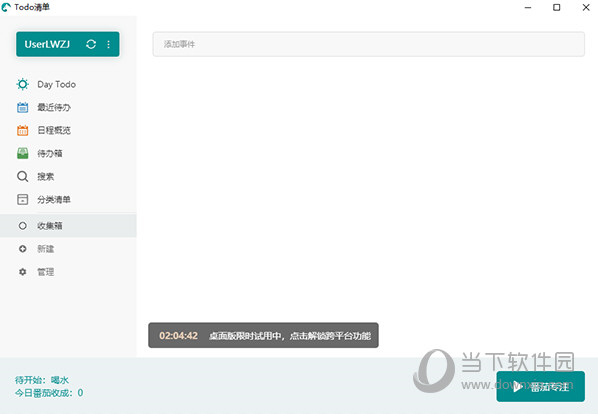Click the play icon in 番茄专注
Viewport: 598px width, 414px height.
pos(518,387)
